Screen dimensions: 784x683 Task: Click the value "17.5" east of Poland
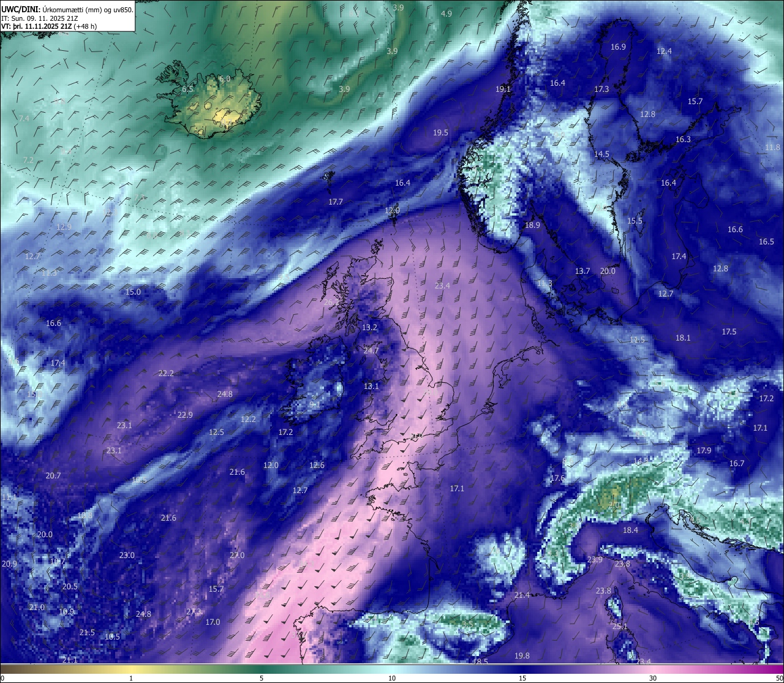coord(729,332)
